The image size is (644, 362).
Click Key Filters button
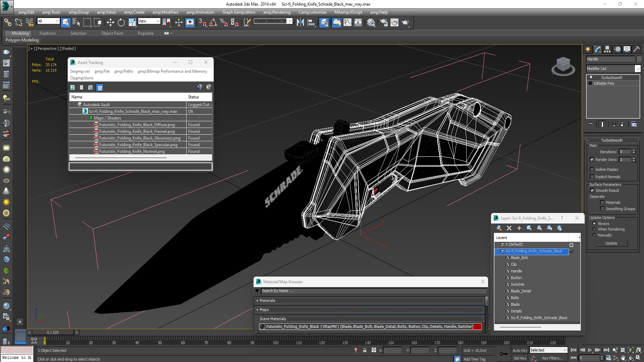point(552,358)
